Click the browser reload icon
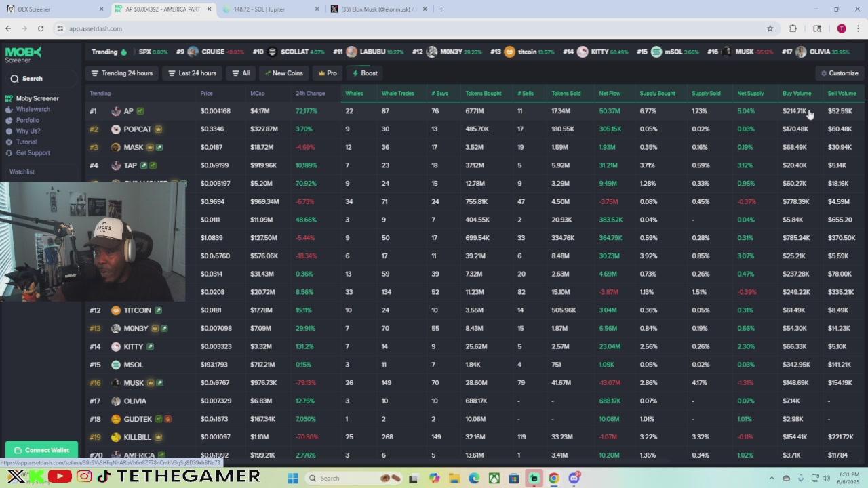Screen dimensions: 868x488 coord(41,28)
